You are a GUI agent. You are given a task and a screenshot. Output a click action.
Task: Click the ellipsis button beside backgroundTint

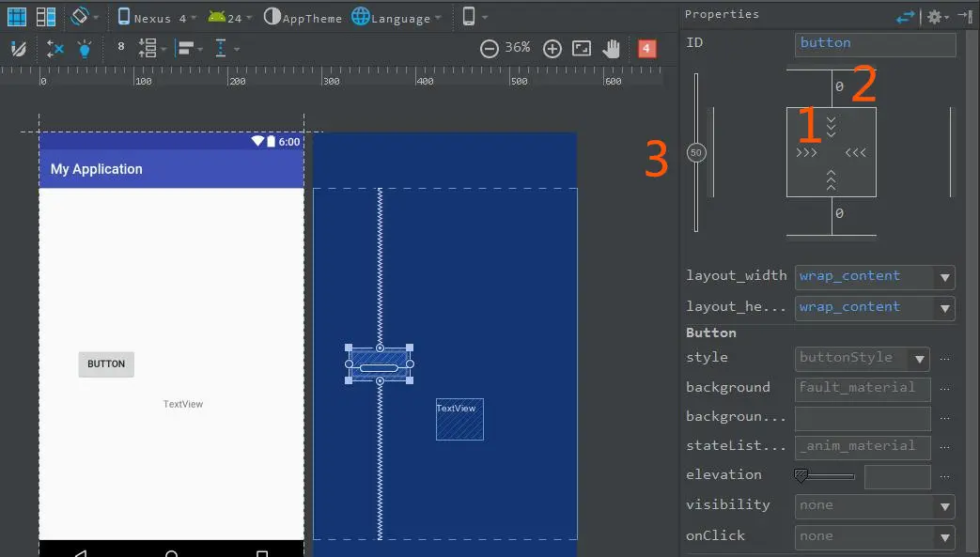945,418
